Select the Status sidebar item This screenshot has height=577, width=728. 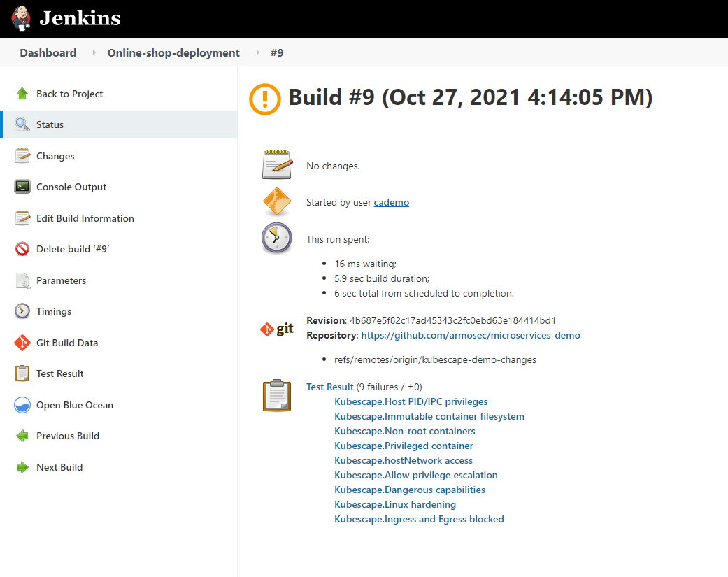pos(120,124)
